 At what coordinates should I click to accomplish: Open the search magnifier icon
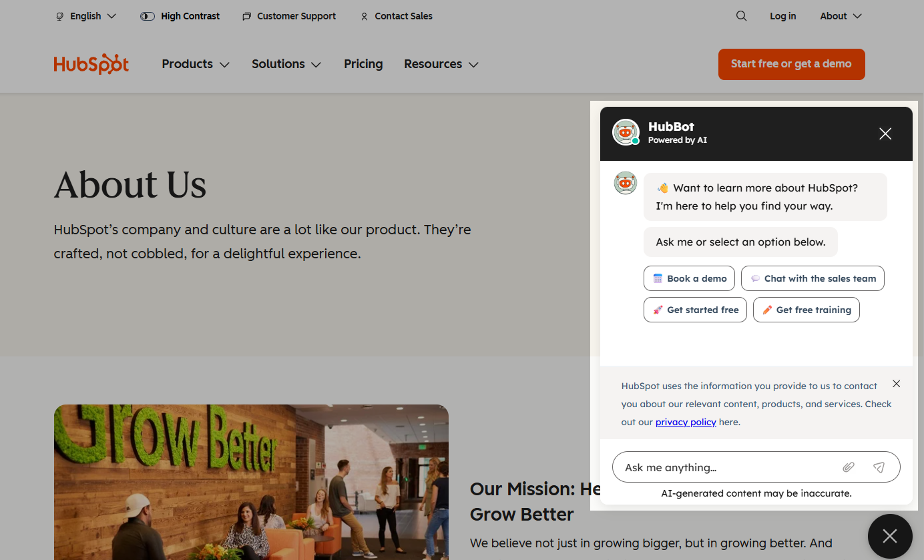pos(741,16)
